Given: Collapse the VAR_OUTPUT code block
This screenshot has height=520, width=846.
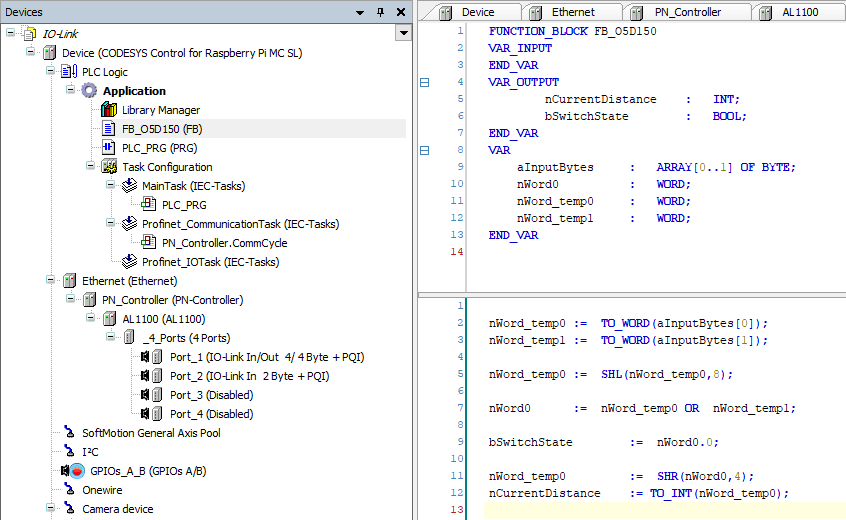Looking at the screenshot, I should (424, 82).
